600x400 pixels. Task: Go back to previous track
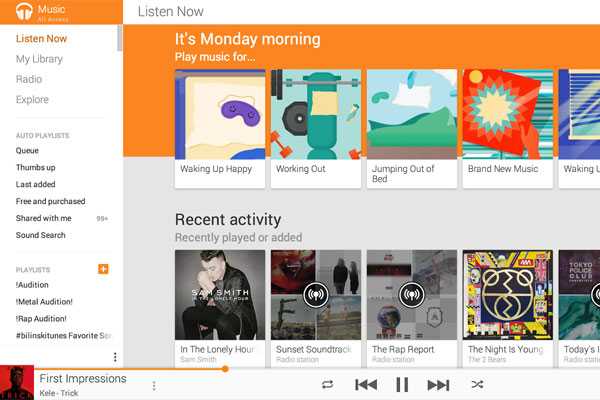(366, 385)
